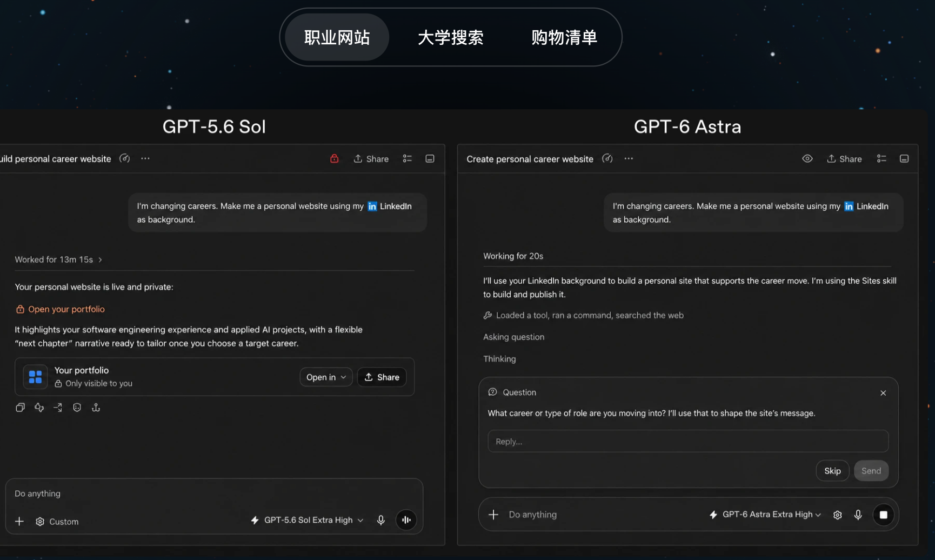
Task: Share the GPT-5.6 Sol conversation from header
Action: (371, 159)
